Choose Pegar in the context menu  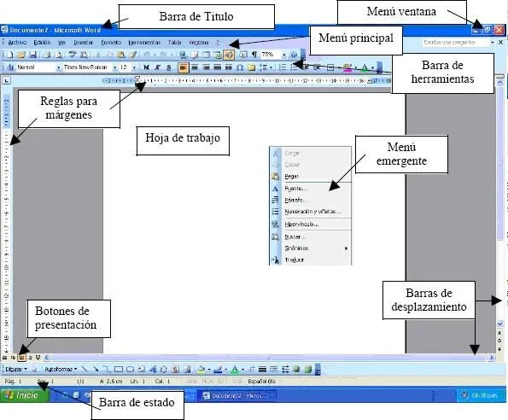311,176
